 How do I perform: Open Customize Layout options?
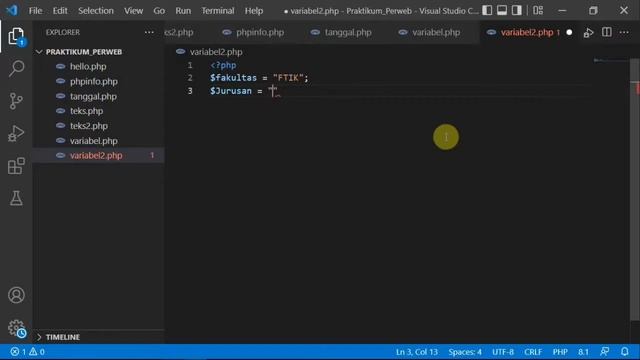pyautogui.click(x=538, y=10)
